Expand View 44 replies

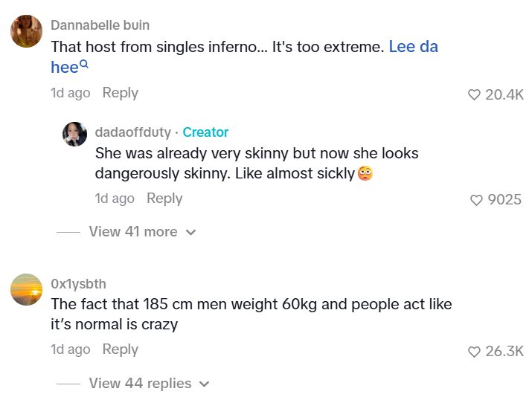click(149, 384)
